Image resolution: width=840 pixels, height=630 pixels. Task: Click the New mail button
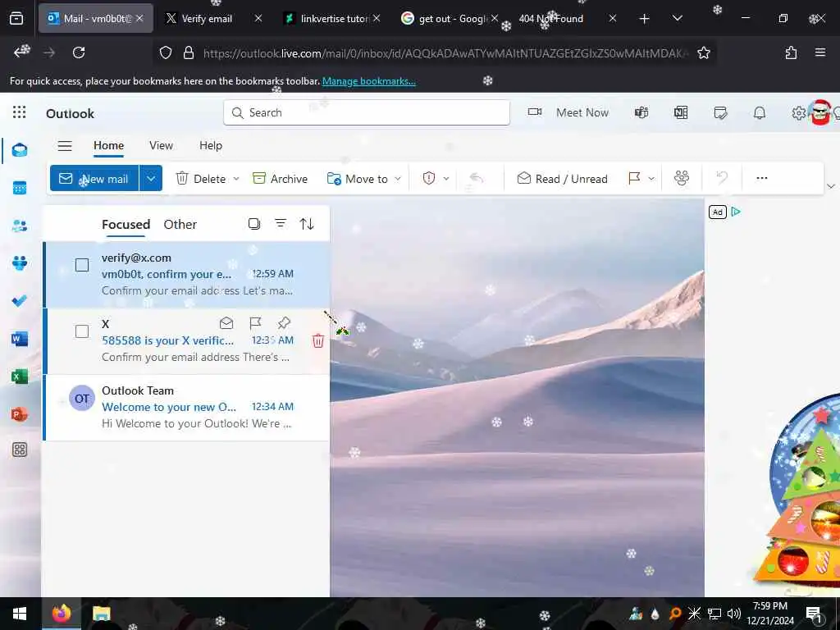(94, 178)
